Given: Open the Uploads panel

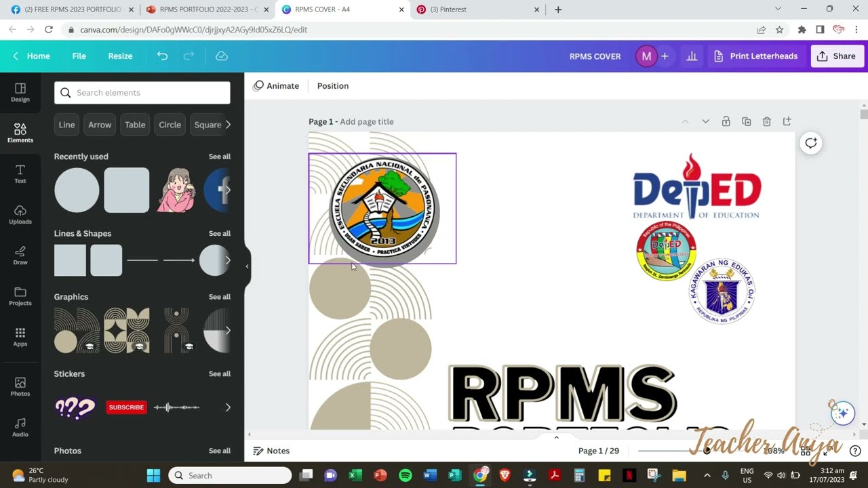Looking at the screenshot, I should point(20,215).
